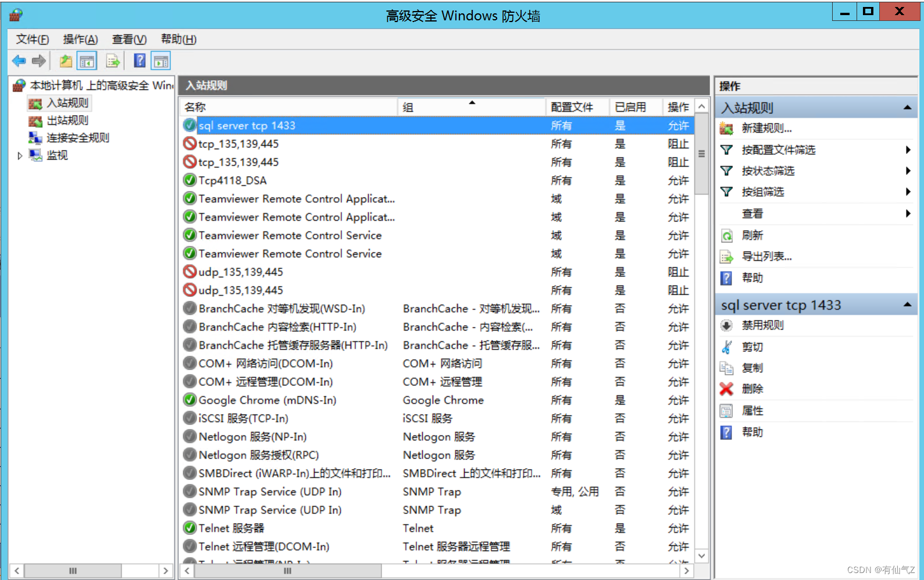Click the rule list horizontal scrollbar thumb
This screenshot has height=580, width=924.
(x=288, y=571)
